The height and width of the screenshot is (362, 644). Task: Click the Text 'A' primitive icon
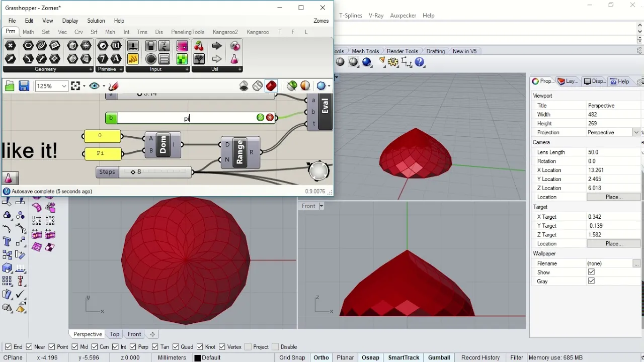116,59
